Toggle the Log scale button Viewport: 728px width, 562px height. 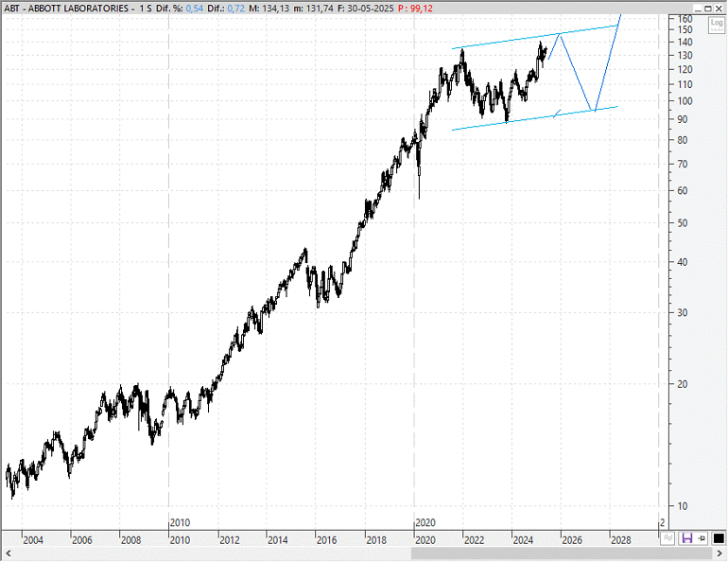717,26
